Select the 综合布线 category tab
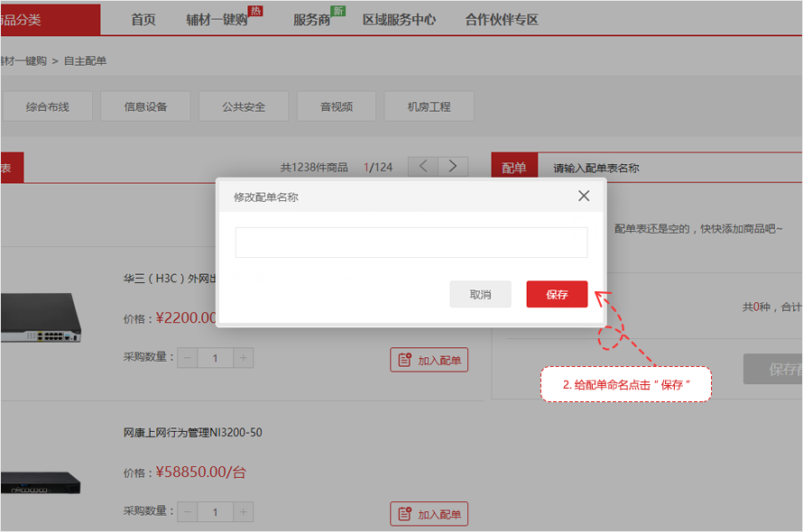803x532 pixels. coord(47,106)
